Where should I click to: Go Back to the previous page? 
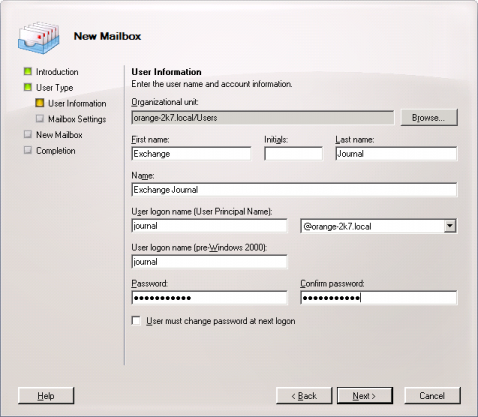[304, 396]
